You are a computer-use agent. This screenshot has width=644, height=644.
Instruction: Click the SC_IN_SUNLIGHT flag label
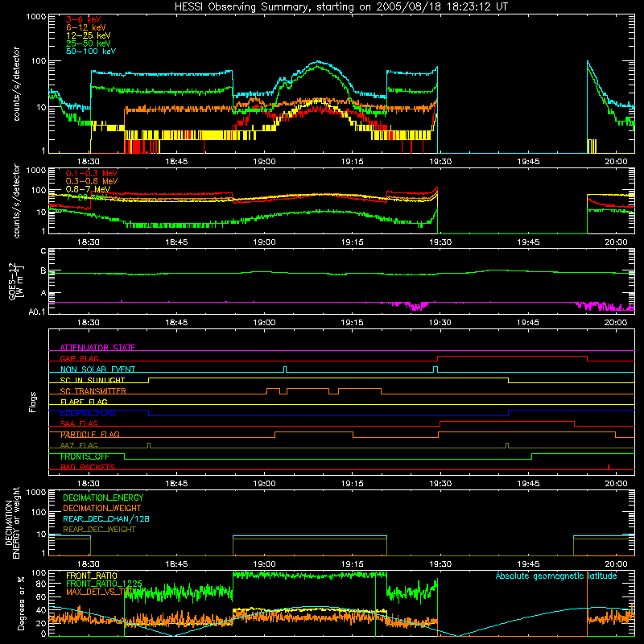click(x=93, y=380)
